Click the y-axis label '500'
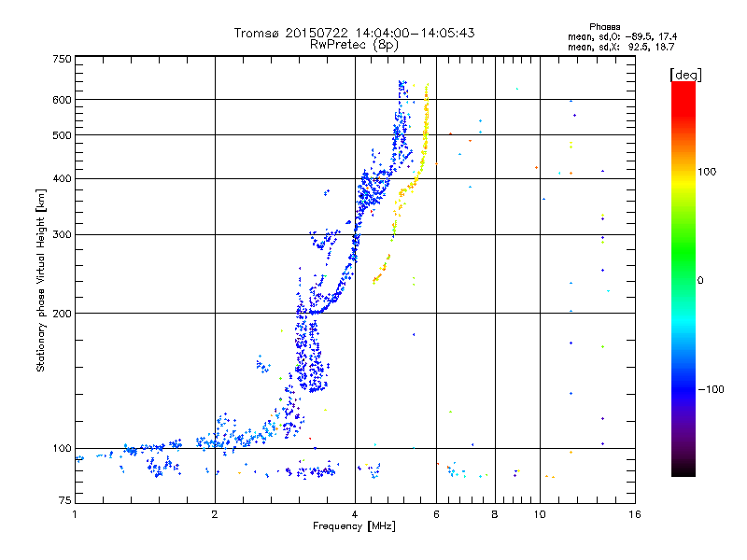747x560 pixels. (62, 135)
